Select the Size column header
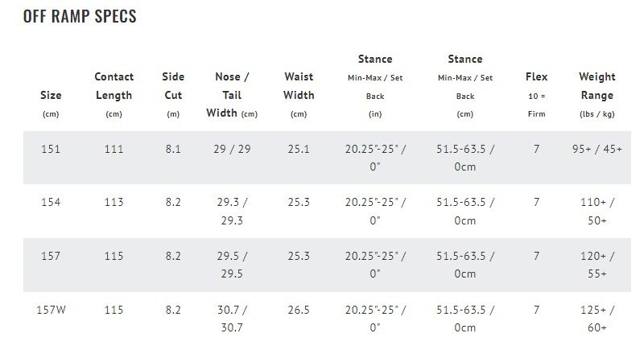 (51, 95)
